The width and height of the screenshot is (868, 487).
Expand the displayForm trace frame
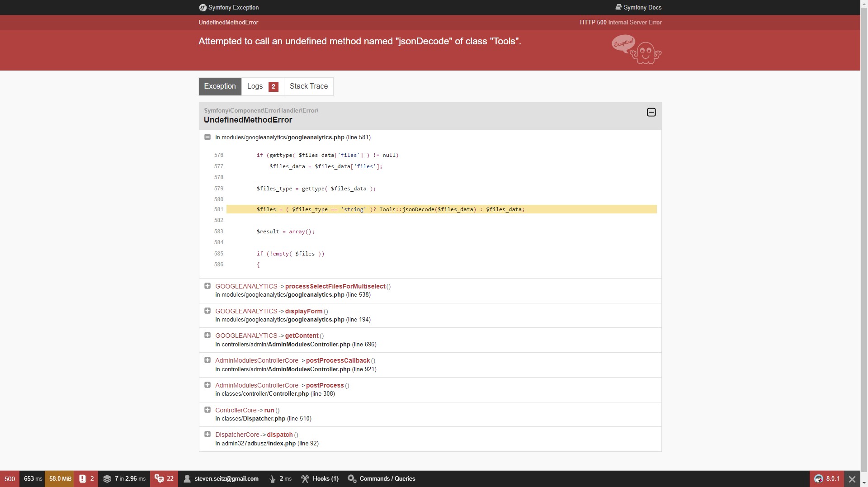coord(208,311)
